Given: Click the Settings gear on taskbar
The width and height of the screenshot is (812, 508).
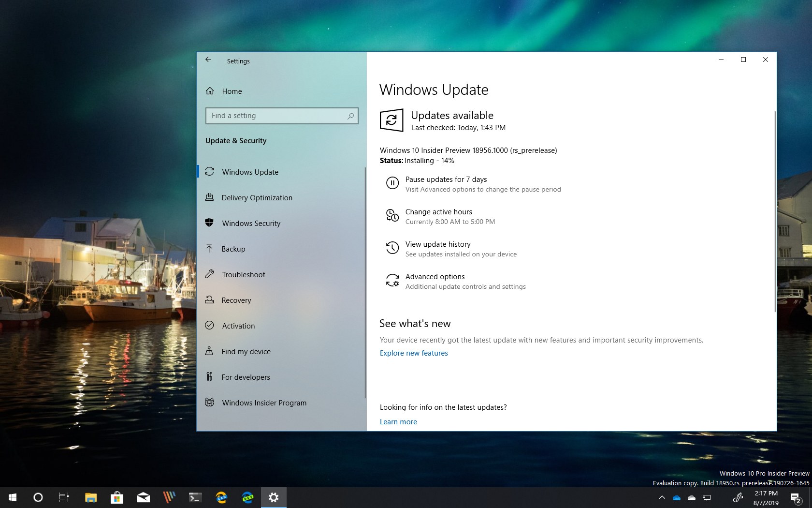Looking at the screenshot, I should tap(274, 497).
